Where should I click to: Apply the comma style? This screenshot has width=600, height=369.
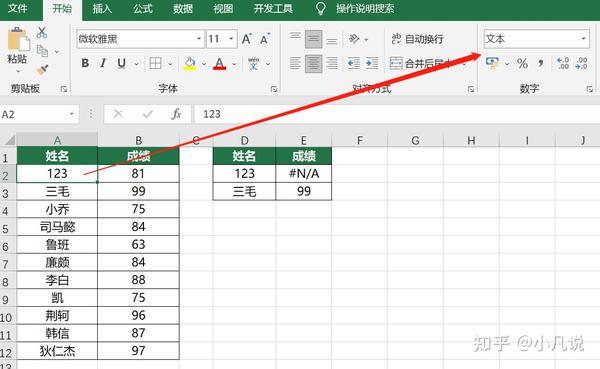pos(541,63)
